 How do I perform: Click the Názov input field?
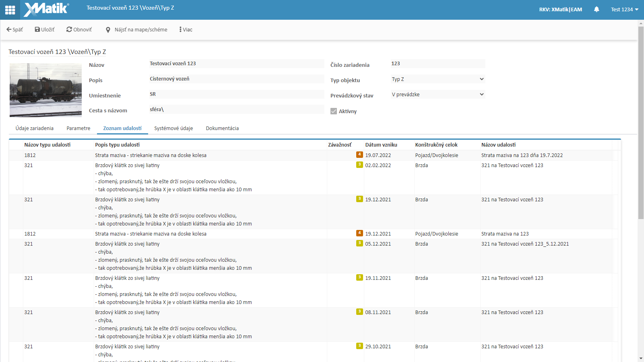236,64
